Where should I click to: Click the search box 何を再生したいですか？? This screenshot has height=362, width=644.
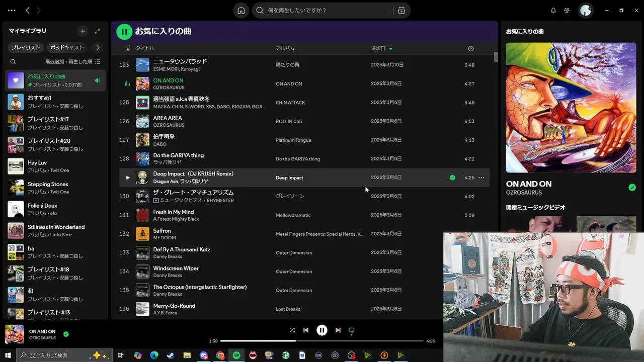point(322,11)
